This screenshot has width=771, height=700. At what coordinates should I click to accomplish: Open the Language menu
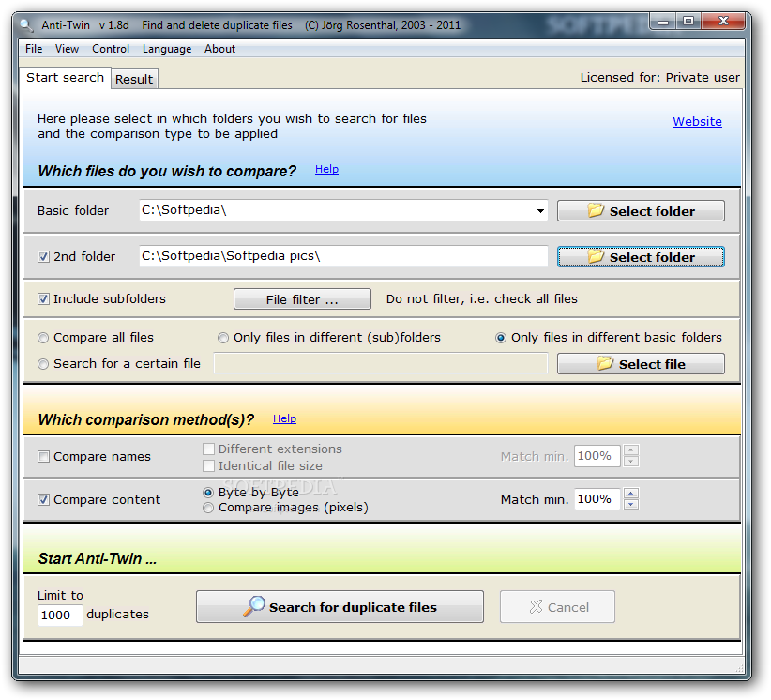[x=167, y=49]
